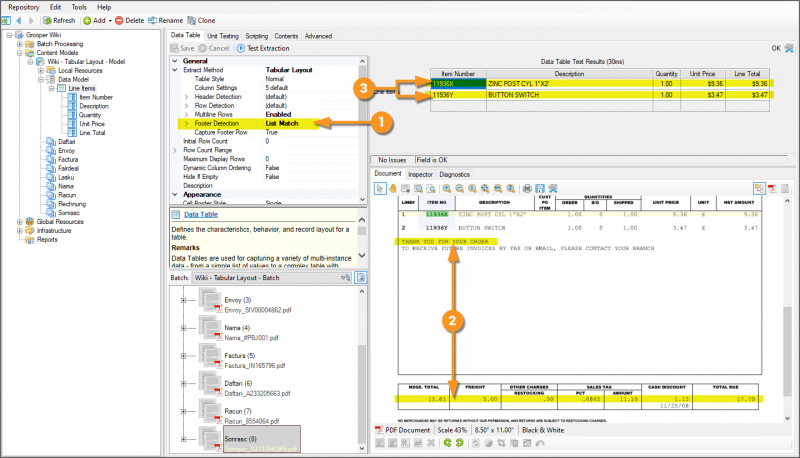Select the Unit Price tree item
The width and height of the screenshot is (800, 458).
coord(92,124)
